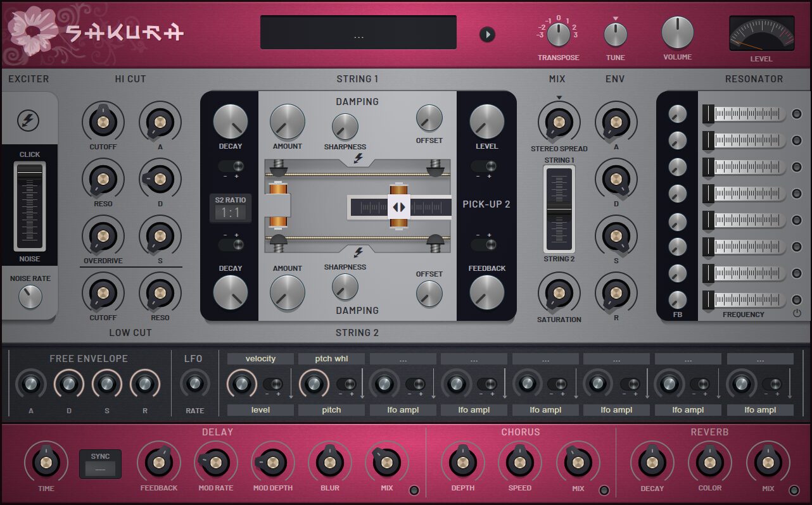Click the Delay Time knob
Screen dimensions: 812x505
[x=46, y=463]
